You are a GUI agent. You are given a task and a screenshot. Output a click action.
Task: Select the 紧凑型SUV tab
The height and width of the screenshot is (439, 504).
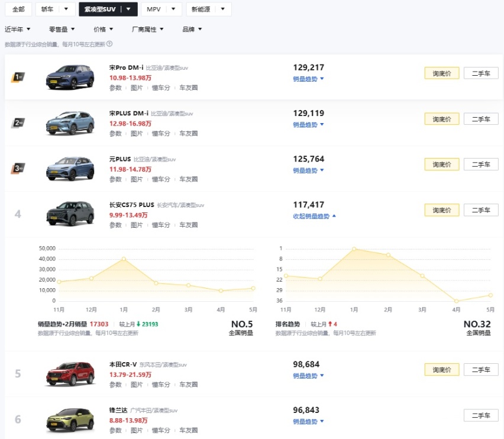100,9
